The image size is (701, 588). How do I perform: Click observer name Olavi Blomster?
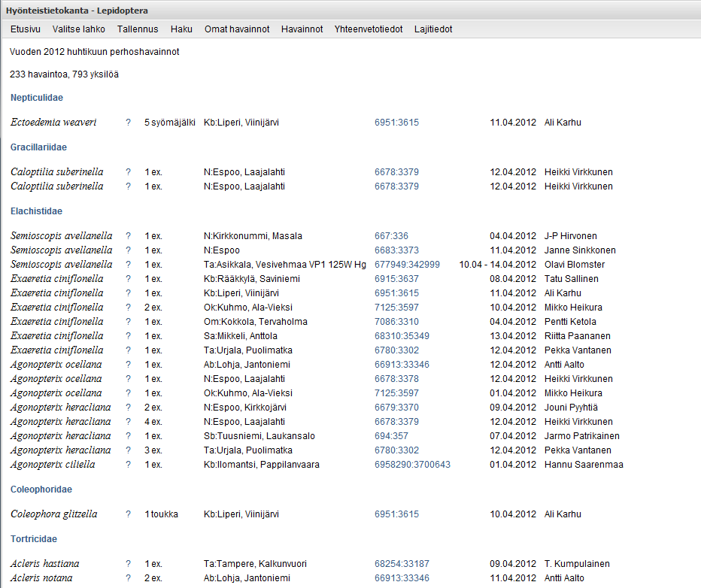tap(575, 265)
